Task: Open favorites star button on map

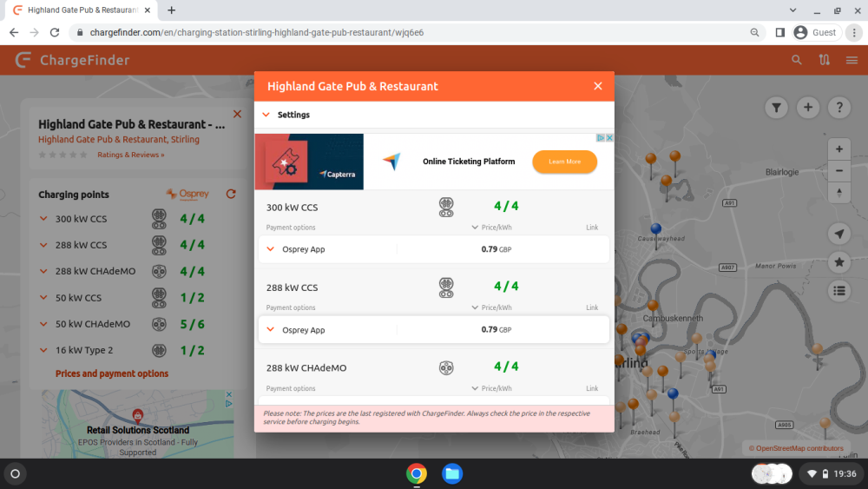Action: point(839,262)
